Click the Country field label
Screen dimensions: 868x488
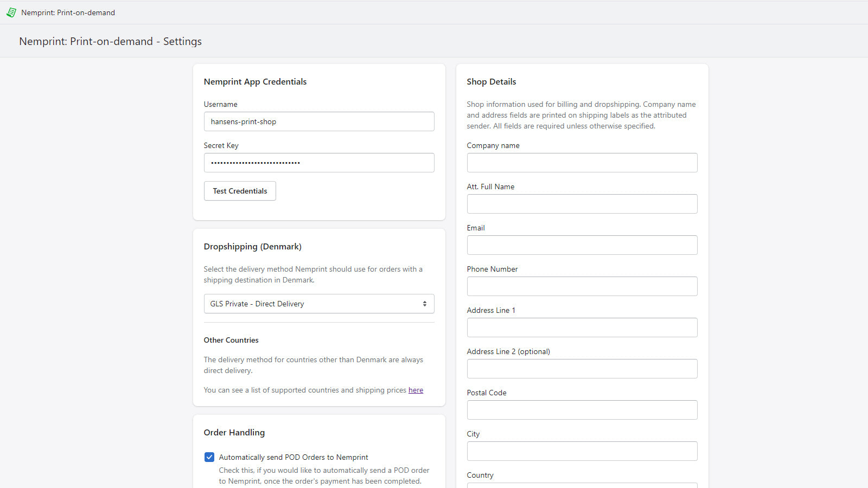(x=480, y=475)
